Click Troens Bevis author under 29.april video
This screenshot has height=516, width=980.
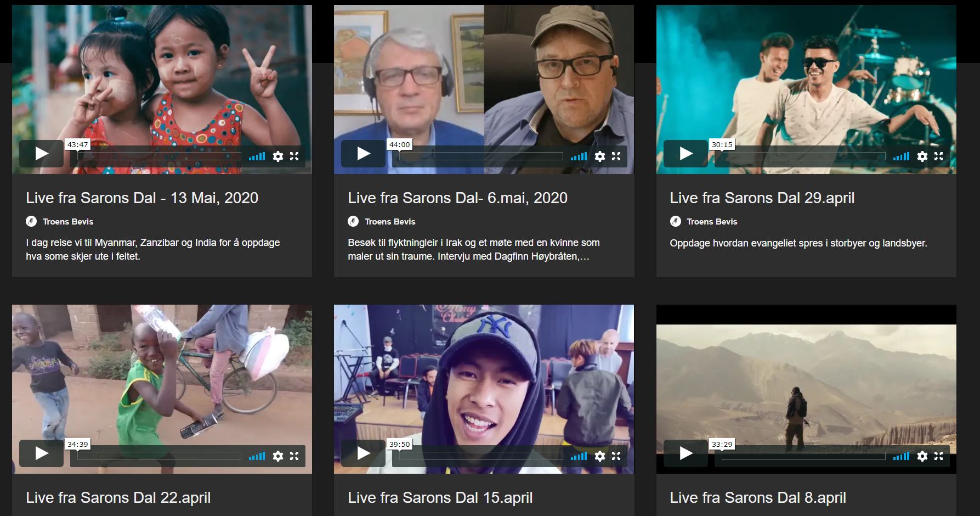[712, 222]
